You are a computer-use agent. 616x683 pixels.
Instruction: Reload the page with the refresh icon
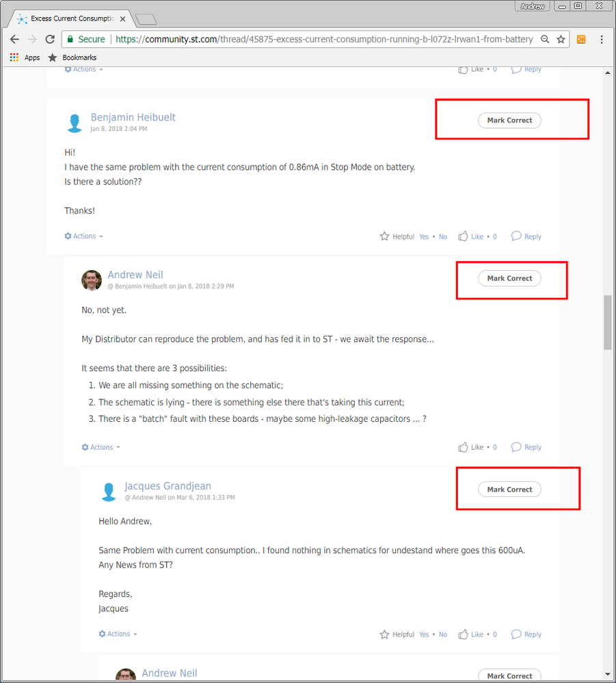pyautogui.click(x=50, y=39)
